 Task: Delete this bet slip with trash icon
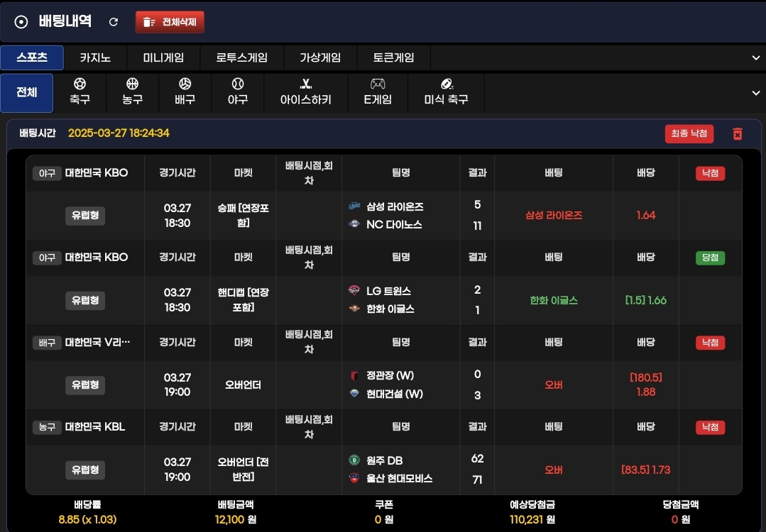738,133
